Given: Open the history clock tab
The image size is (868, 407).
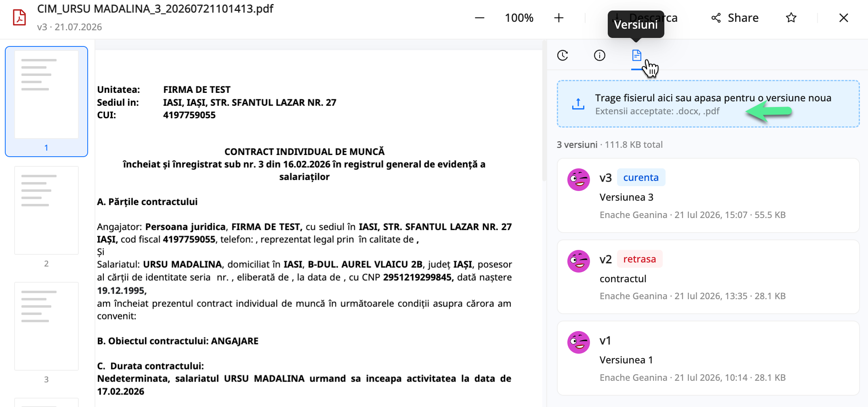Looking at the screenshot, I should point(563,55).
